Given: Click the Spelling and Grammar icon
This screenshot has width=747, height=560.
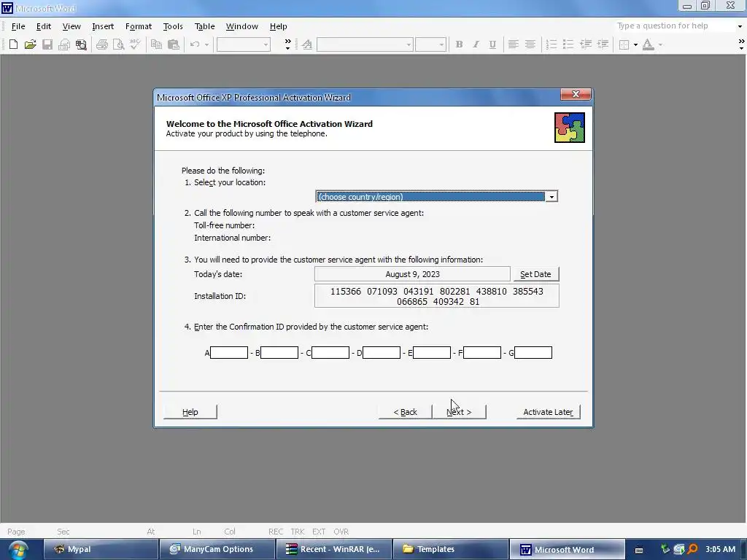Looking at the screenshot, I should [135, 44].
